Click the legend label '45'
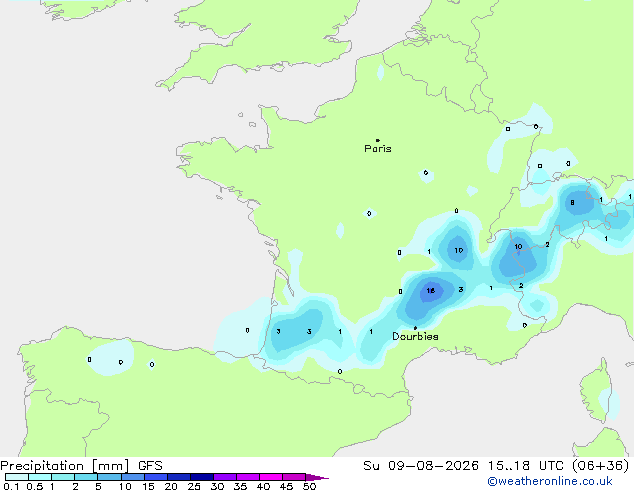The height and width of the screenshot is (490, 634). pos(286,486)
